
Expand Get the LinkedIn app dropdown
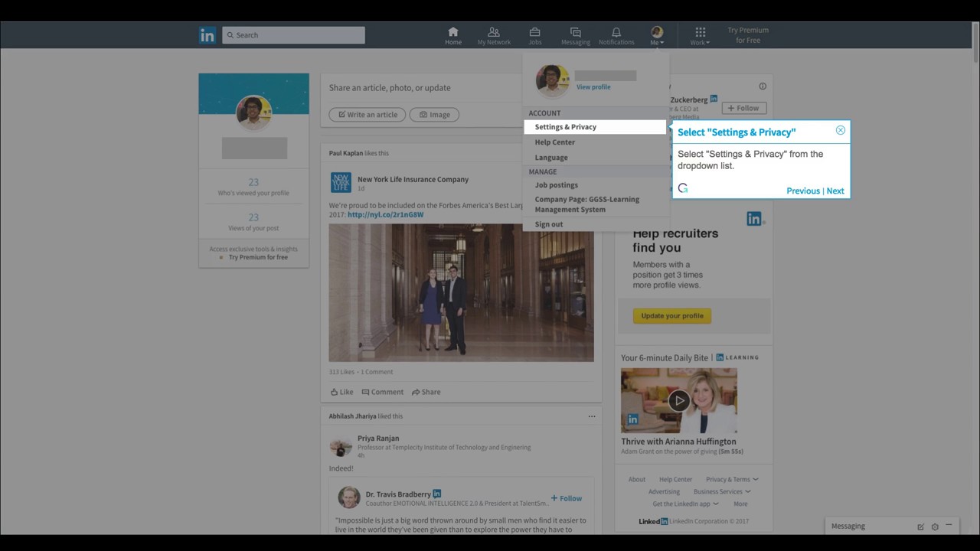pos(685,504)
